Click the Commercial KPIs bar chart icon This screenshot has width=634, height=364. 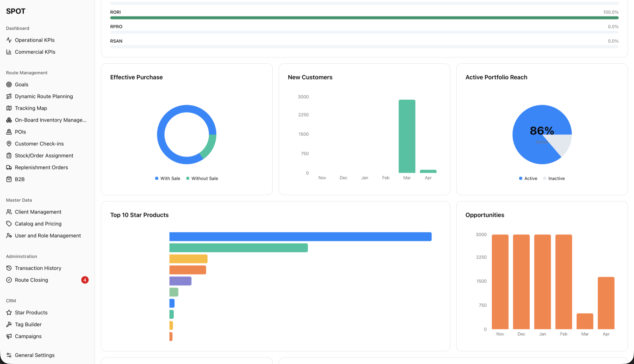9,52
